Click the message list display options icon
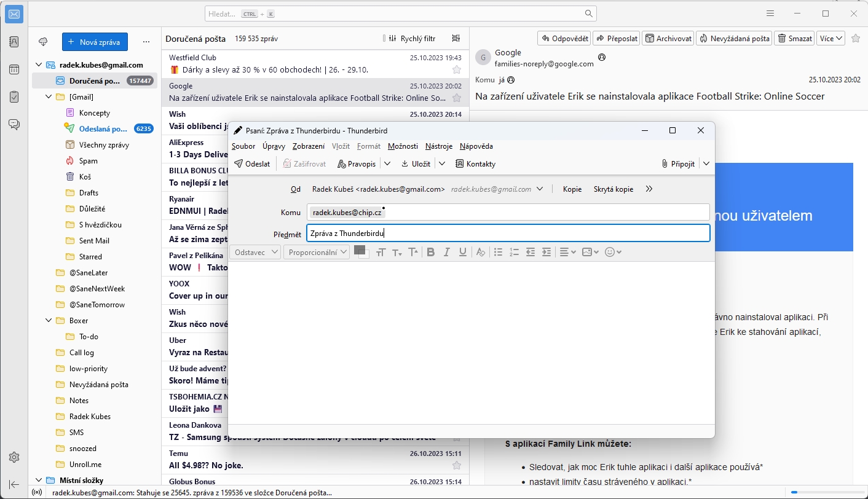868x499 pixels. (x=456, y=38)
